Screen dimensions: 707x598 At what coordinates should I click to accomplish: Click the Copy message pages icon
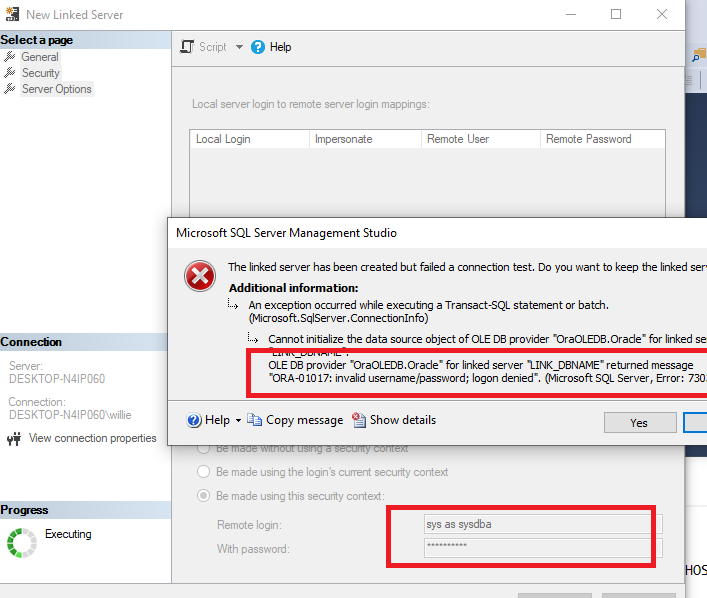(x=254, y=420)
